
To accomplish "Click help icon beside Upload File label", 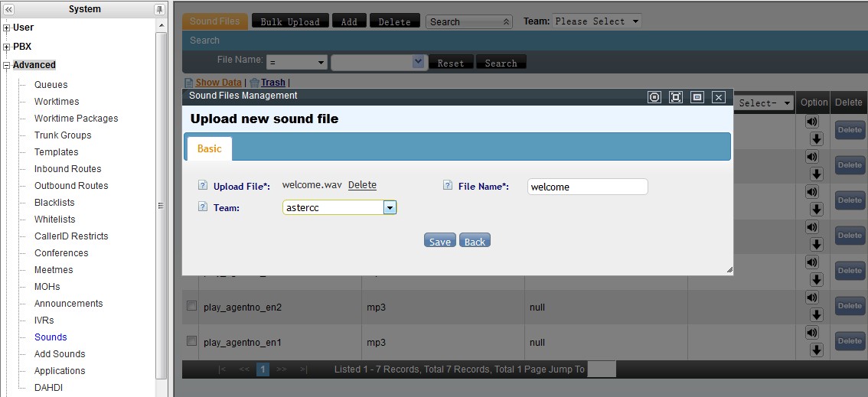I will coord(203,185).
